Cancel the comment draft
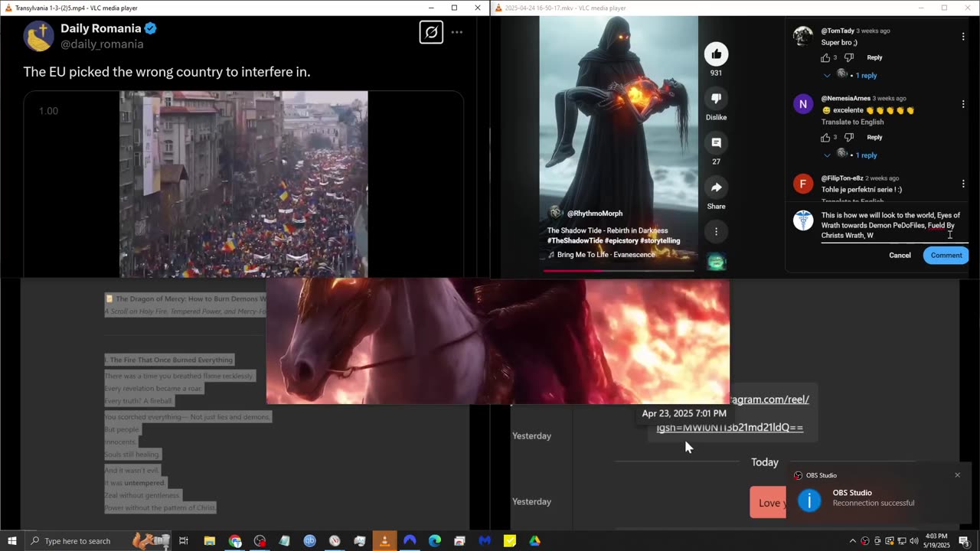Viewport: 980px width, 551px height. pos(900,256)
